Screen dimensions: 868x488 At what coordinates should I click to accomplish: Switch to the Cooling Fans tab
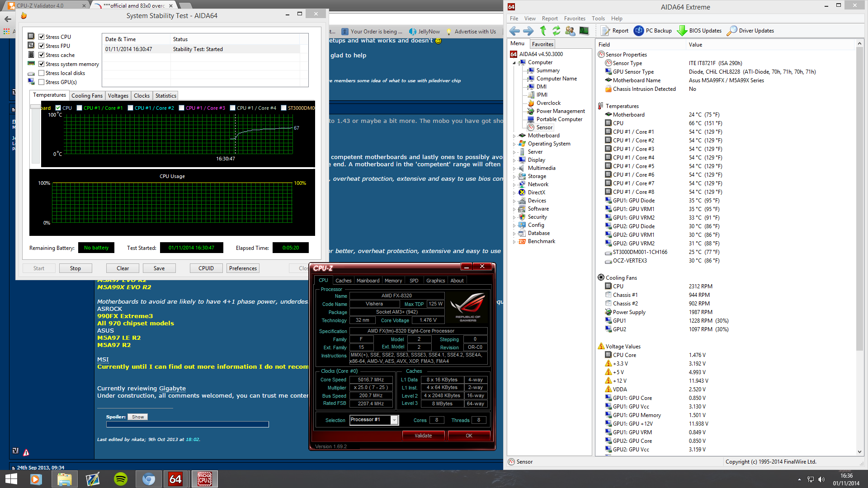87,96
